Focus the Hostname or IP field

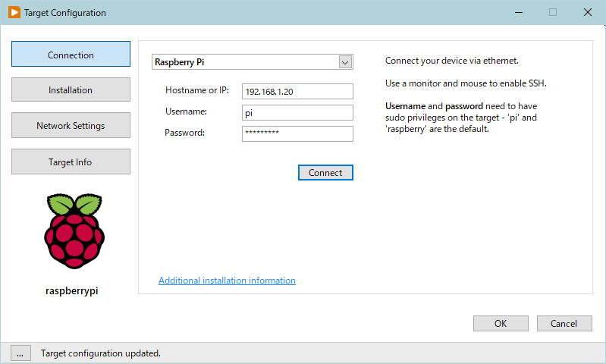click(297, 91)
